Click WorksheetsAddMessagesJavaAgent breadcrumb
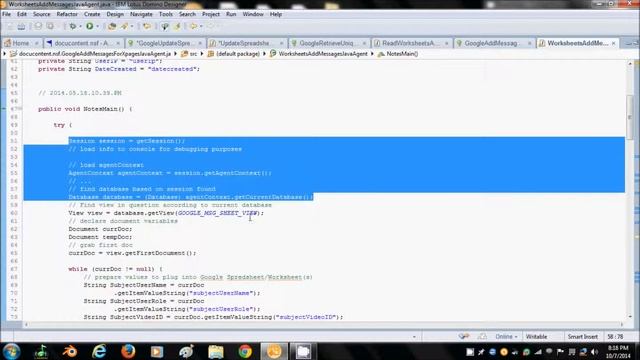This screenshot has height=360, width=640. (x=319, y=54)
